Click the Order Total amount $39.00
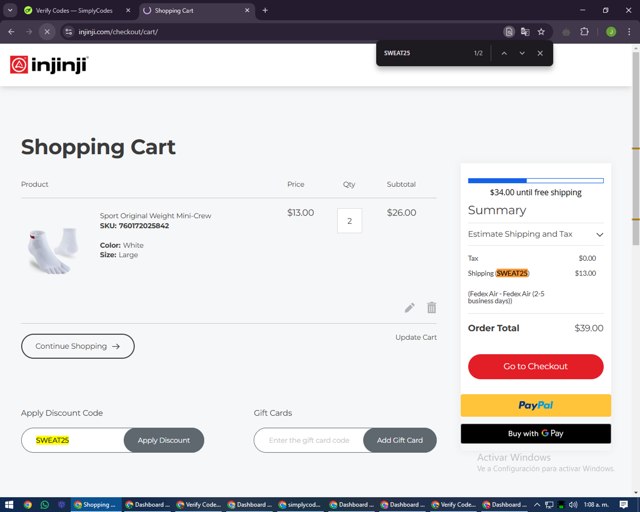This screenshot has height=512, width=640. pos(589,328)
